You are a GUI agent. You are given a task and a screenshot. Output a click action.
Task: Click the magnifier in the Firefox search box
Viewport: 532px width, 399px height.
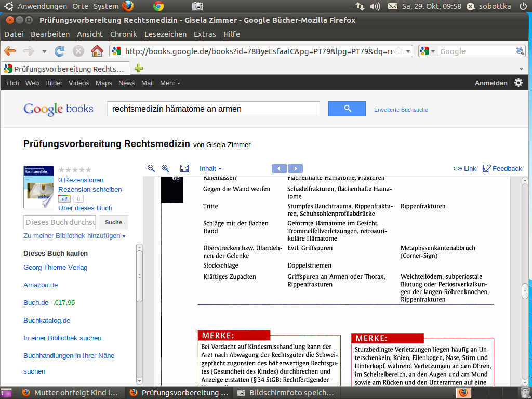click(520, 51)
